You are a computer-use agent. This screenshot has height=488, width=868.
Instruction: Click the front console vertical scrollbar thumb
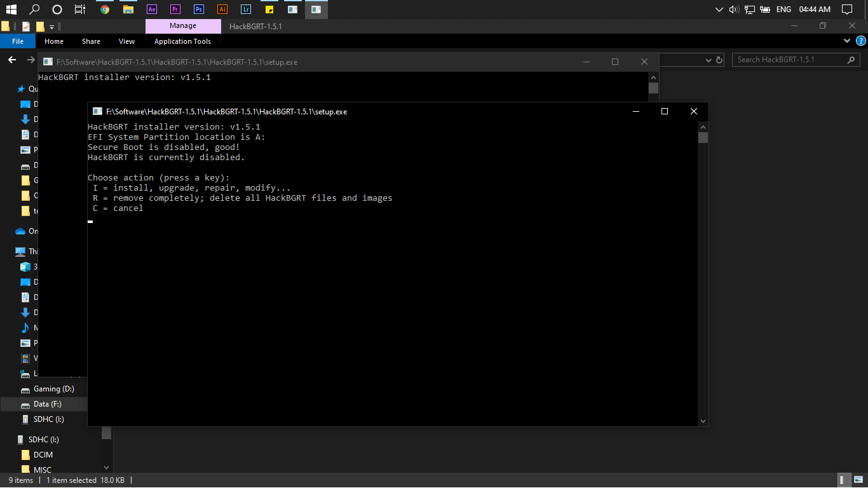(x=703, y=137)
